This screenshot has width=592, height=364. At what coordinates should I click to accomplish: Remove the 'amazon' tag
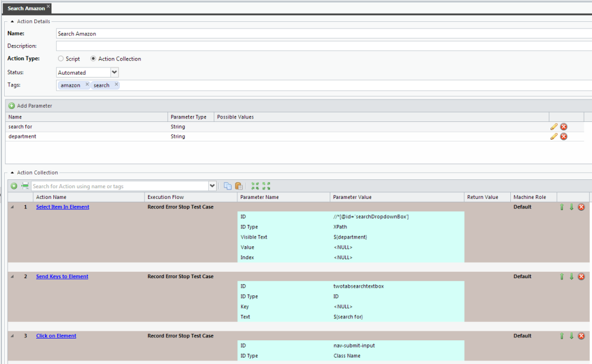(x=87, y=85)
